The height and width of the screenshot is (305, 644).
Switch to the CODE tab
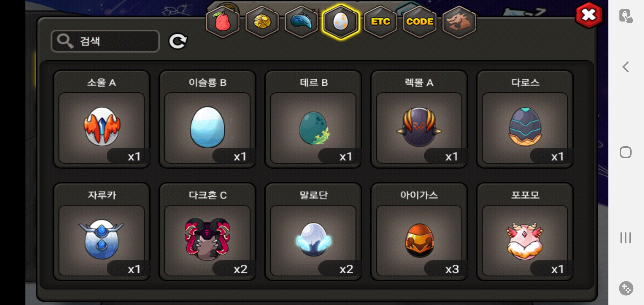point(420,22)
